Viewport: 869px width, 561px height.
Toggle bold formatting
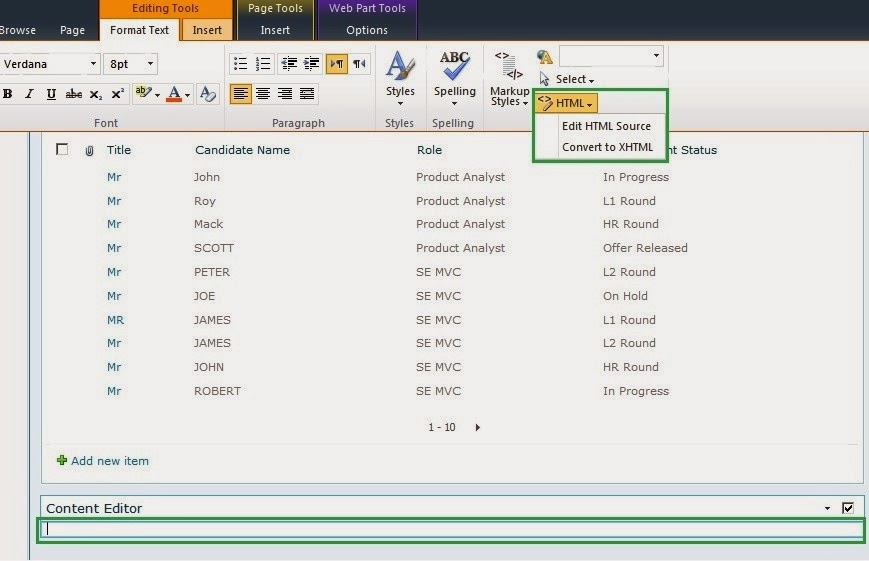point(8,94)
